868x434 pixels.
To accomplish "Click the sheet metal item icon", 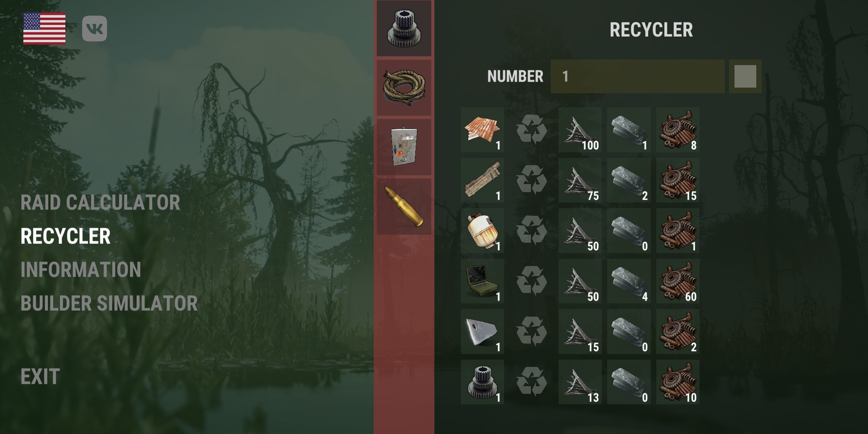I will pos(482,130).
